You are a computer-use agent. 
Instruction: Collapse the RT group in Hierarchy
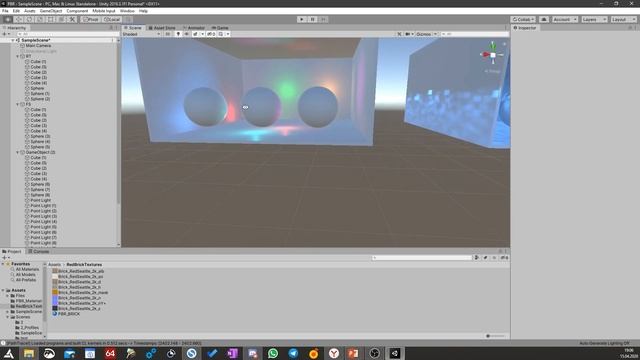pos(18,56)
